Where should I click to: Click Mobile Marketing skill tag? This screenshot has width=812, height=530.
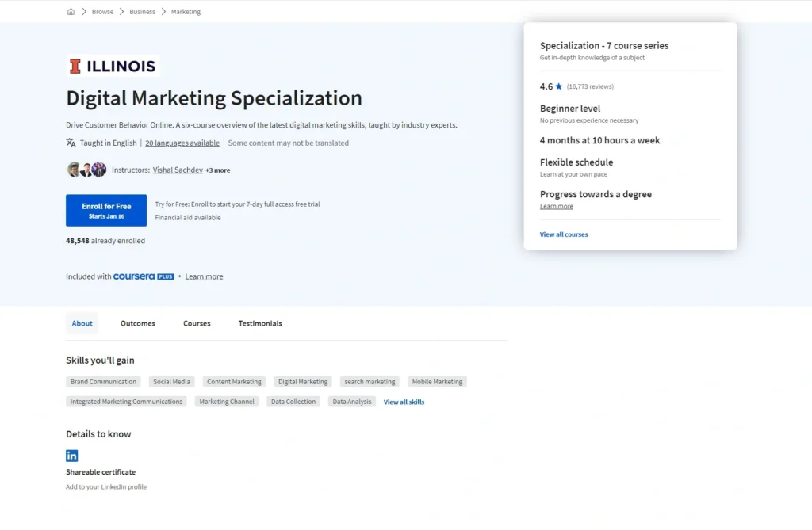(437, 381)
